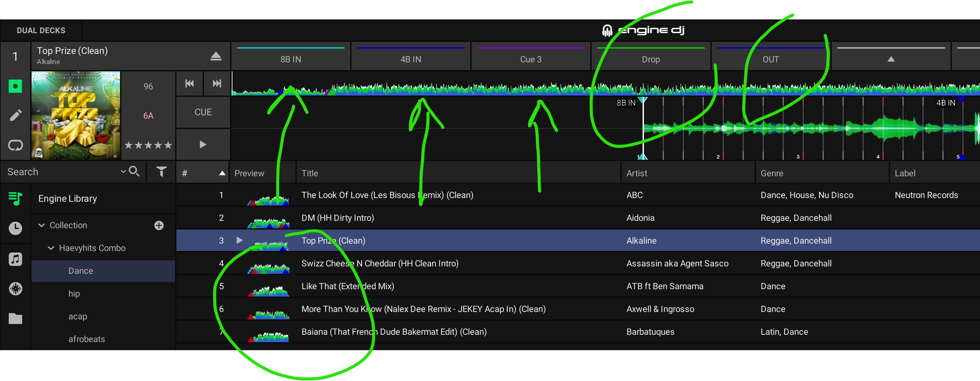Image resolution: width=980 pixels, height=381 pixels.
Task: Select Swizz Cheese N Cheddar track
Action: [x=578, y=263]
